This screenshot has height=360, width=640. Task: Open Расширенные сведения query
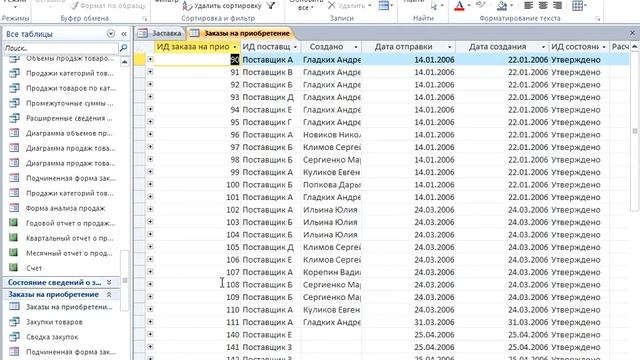[x=61, y=118]
